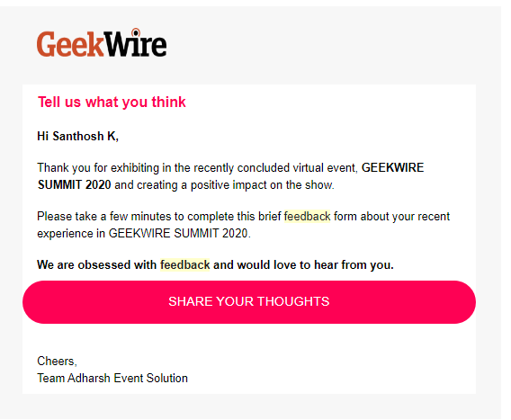Click non-bold "GEEKWIRE SUMMIT 2020." in the second paragraph
Screen dimensions: 511x420
coord(180,233)
